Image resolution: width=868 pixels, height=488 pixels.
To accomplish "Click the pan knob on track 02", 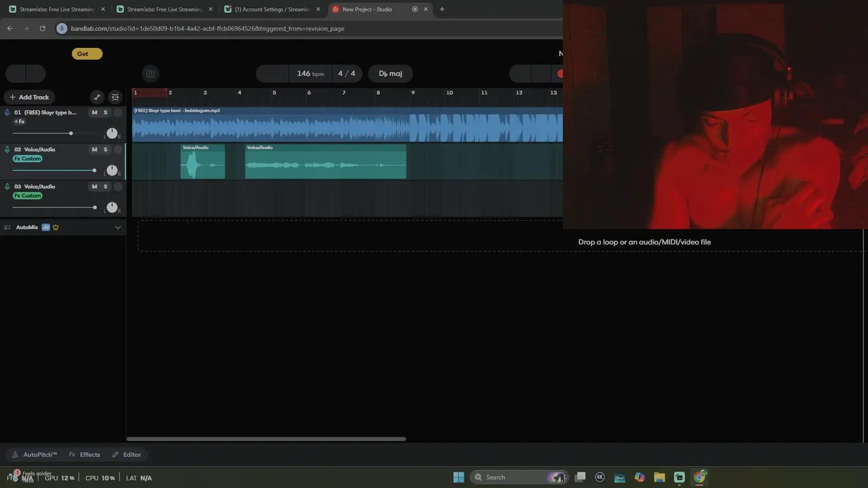I will [x=112, y=170].
